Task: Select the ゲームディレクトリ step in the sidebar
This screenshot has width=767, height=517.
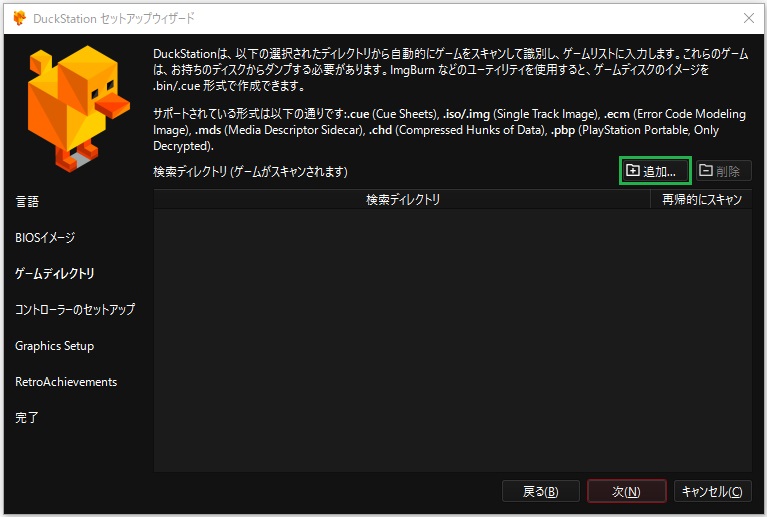Action: click(x=55, y=273)
